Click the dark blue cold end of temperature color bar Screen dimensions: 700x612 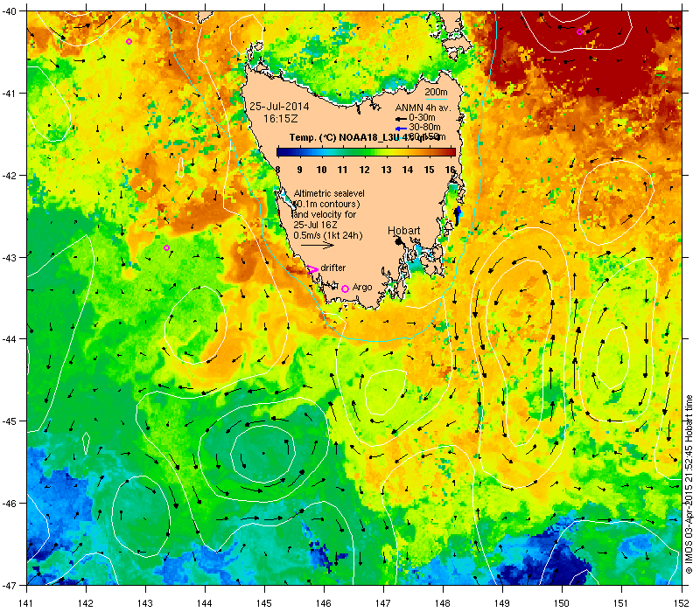coord(281,152)
